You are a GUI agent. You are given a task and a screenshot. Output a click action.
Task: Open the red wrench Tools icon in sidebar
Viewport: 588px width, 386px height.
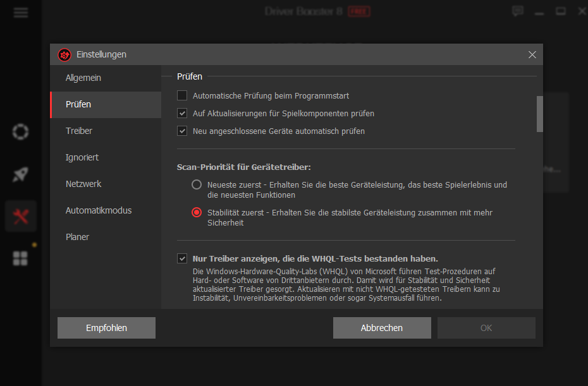pos(20,215)
